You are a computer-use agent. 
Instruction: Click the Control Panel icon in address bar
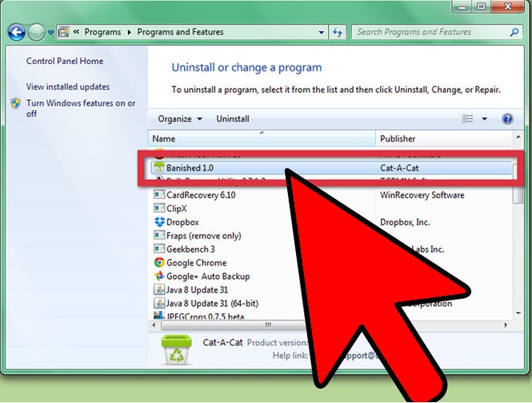click(x=63, y=32)
